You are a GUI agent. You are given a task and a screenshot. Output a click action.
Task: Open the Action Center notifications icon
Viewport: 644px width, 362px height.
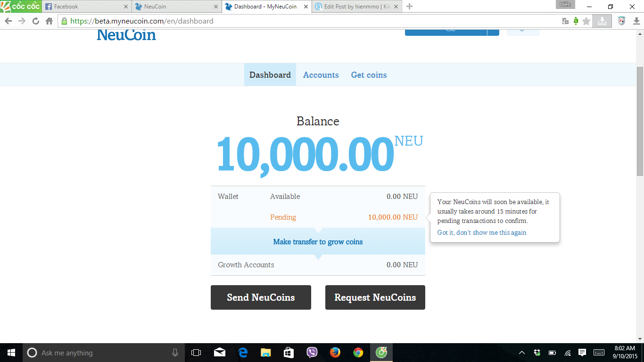click(x=582, y=353)
